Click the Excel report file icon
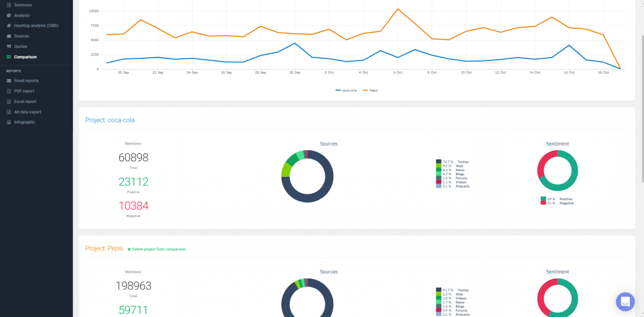This screenshot has width=644, height=317. tap(8, 101)
